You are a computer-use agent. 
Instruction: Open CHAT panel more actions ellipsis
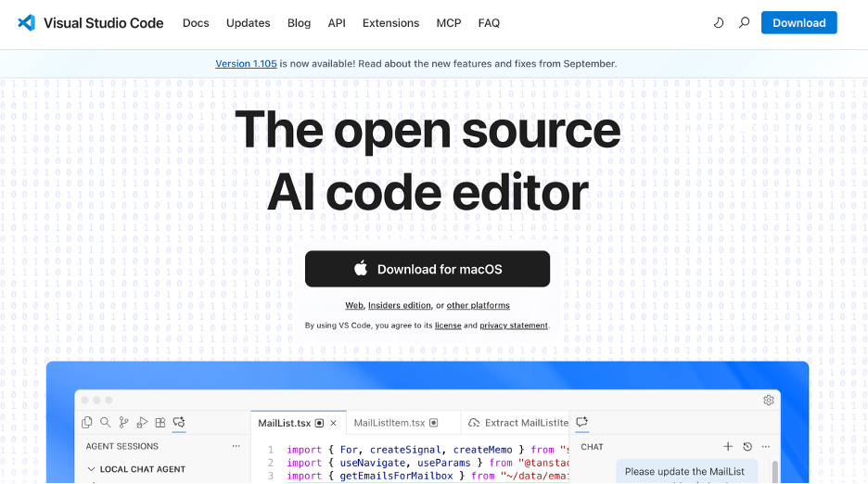(766, 446)
